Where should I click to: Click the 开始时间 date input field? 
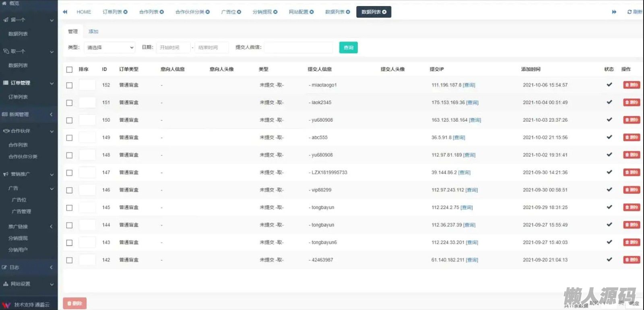(173, 48)
